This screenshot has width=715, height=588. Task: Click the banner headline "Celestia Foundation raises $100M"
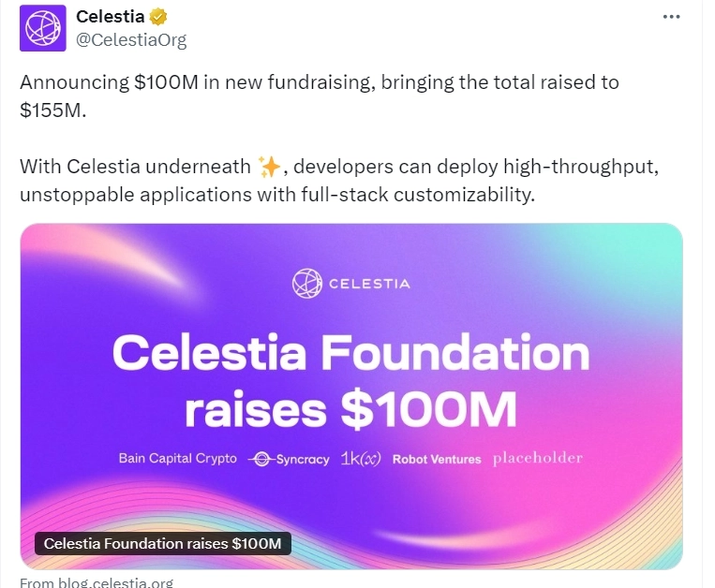351,381
